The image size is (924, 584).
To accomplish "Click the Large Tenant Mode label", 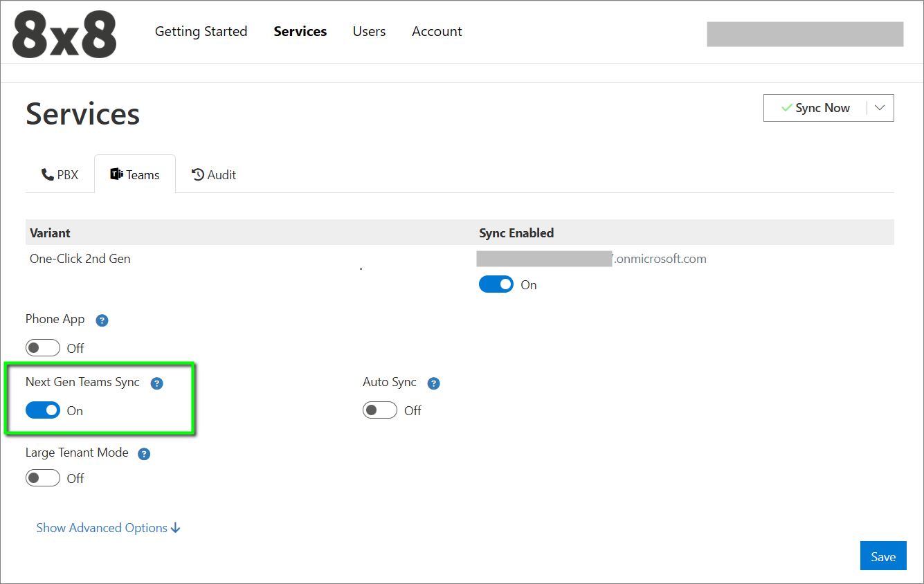I will pyautogui.click(x=77, y=453).
